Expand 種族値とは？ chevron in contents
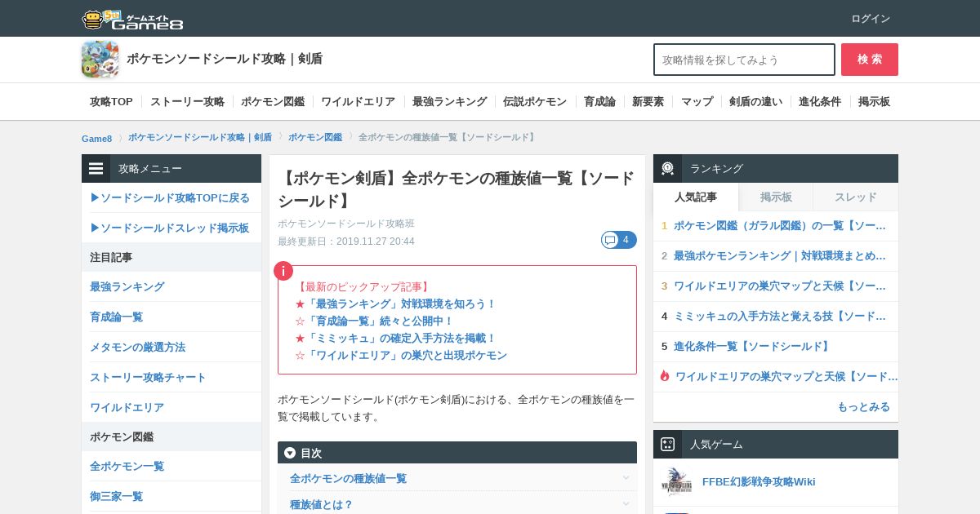This screenshot has width=980, height=514. coord(626,504)
